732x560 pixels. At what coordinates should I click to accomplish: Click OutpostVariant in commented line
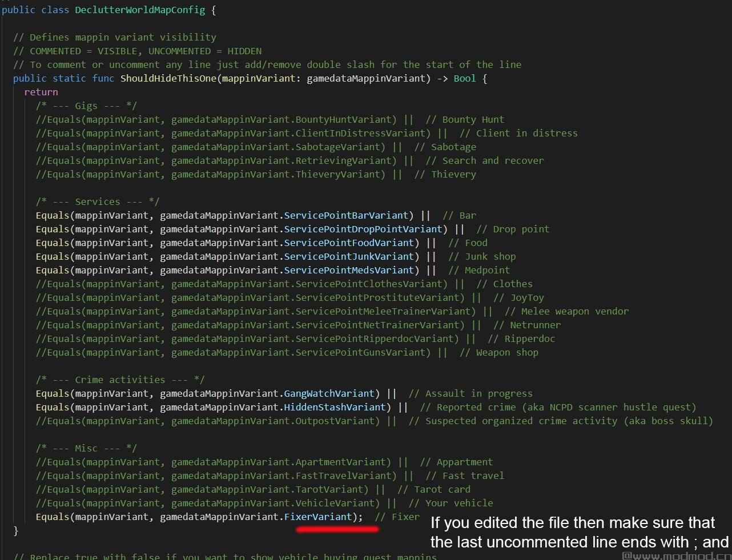point(335,421)
